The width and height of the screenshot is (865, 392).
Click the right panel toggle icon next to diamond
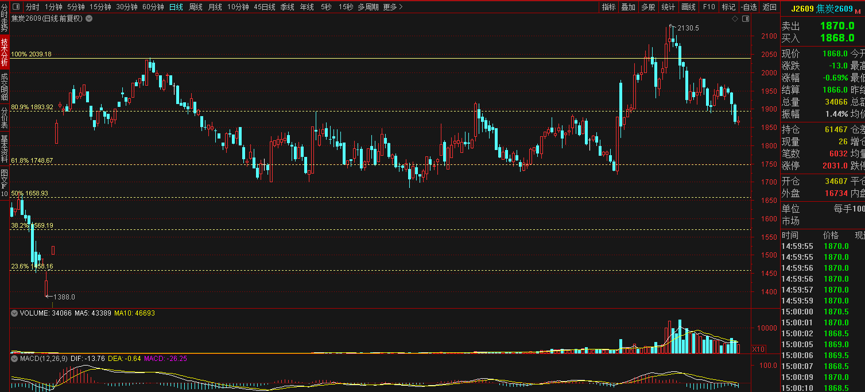click(x=745, y=18)
